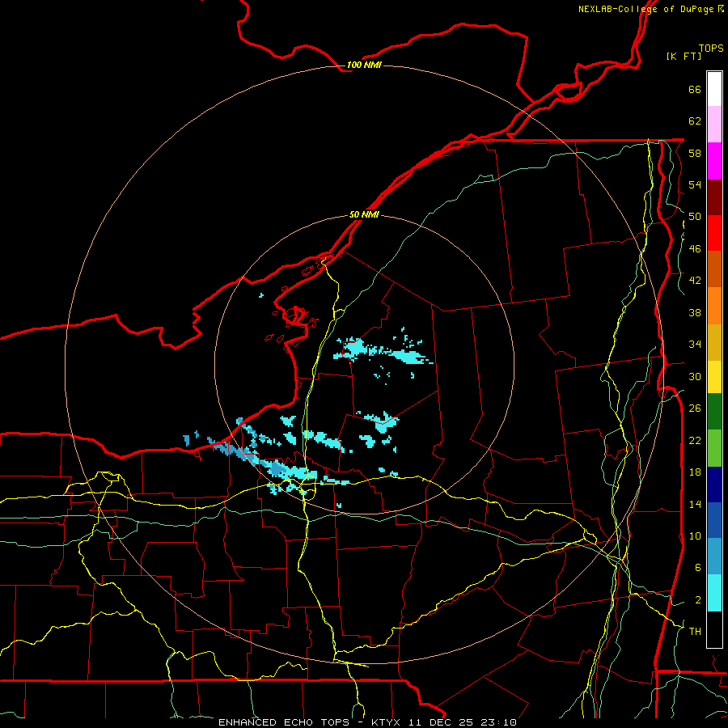728x728 pixels.
Task: Select the light blue legend swatch
Action: pos(714,557)
